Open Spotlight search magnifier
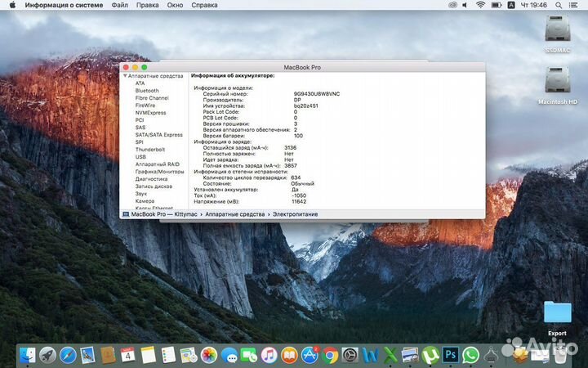The height and width of the screenshot is (368, 588). click(x=559, y=5)
